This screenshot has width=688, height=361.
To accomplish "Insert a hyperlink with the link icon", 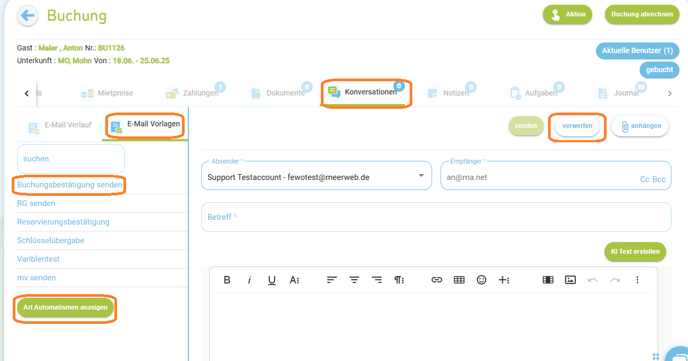I will (x=436, y=280).
